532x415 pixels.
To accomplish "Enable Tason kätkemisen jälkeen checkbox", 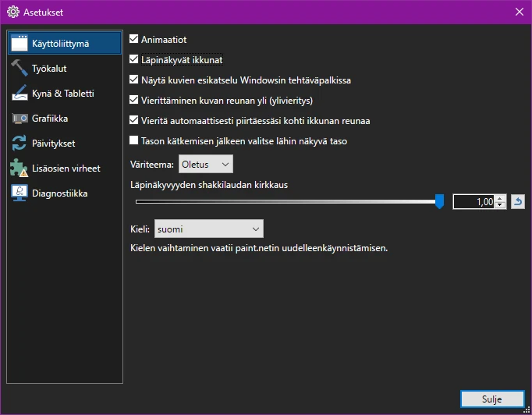I will [x=134, y=141].
